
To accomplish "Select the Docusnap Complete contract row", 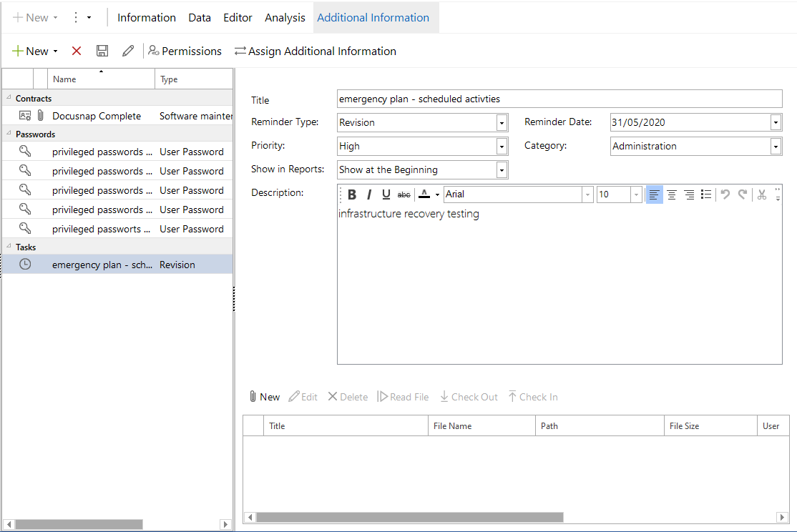I will tap(117, 116).
